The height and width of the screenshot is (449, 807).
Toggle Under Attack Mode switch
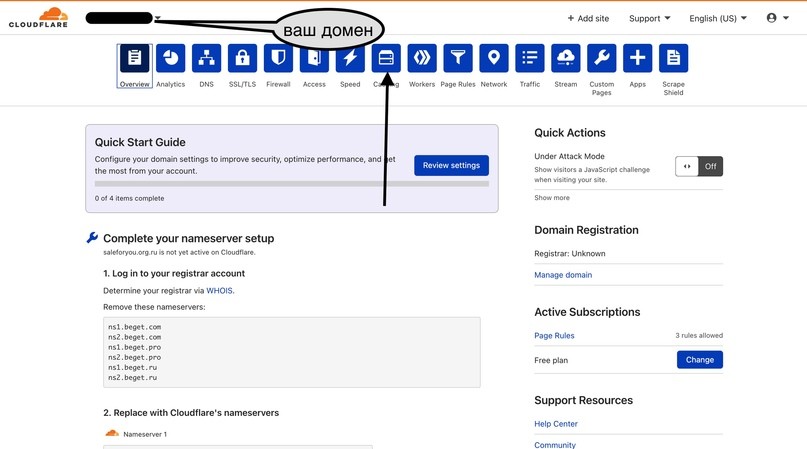pos(699,166)
